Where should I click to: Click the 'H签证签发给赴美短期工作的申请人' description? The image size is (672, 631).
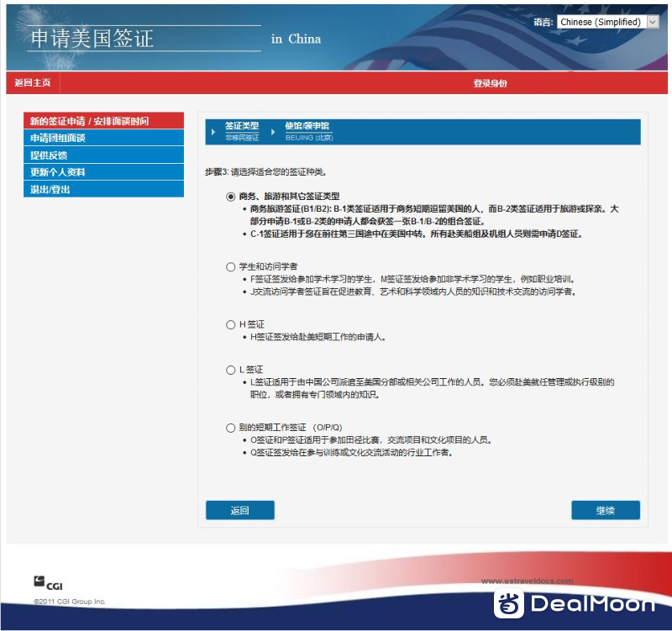(318, 338)
